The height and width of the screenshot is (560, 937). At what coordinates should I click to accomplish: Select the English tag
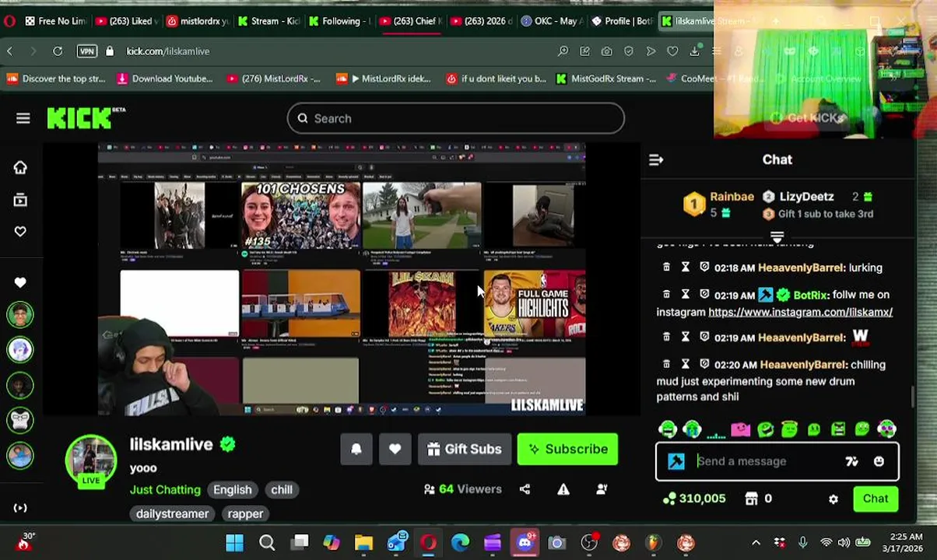(233, 489)
